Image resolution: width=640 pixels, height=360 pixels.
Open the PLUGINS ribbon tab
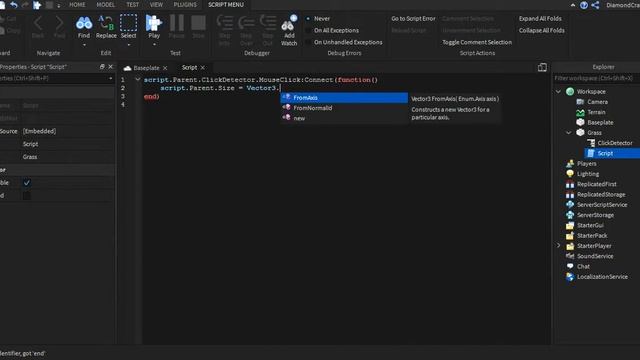(185, 5)
